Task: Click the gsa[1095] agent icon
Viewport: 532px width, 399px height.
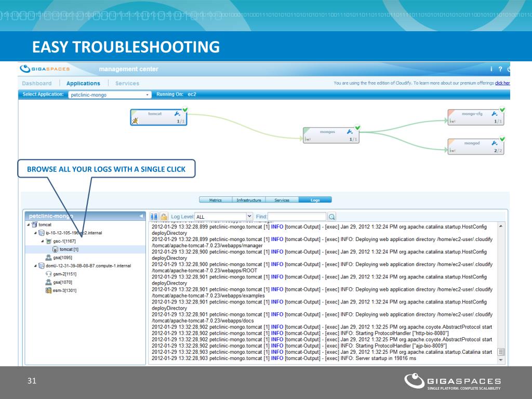Action: click(48, 258)
